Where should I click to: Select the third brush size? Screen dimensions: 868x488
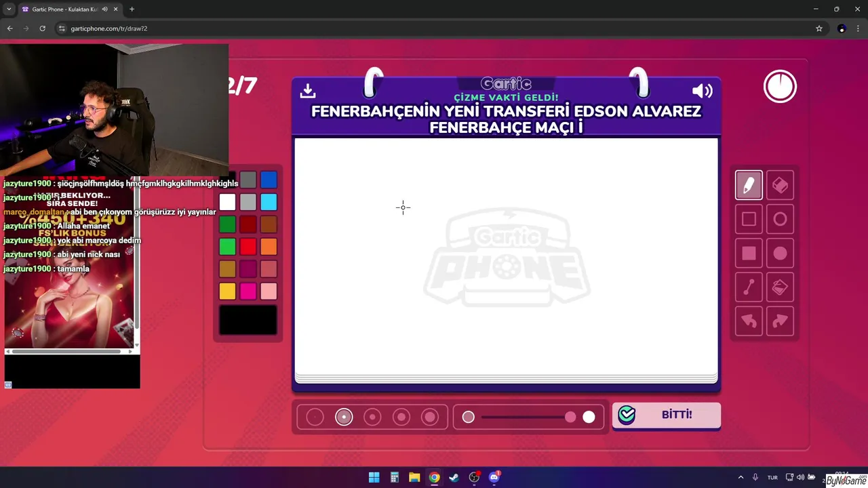point(372,418)
